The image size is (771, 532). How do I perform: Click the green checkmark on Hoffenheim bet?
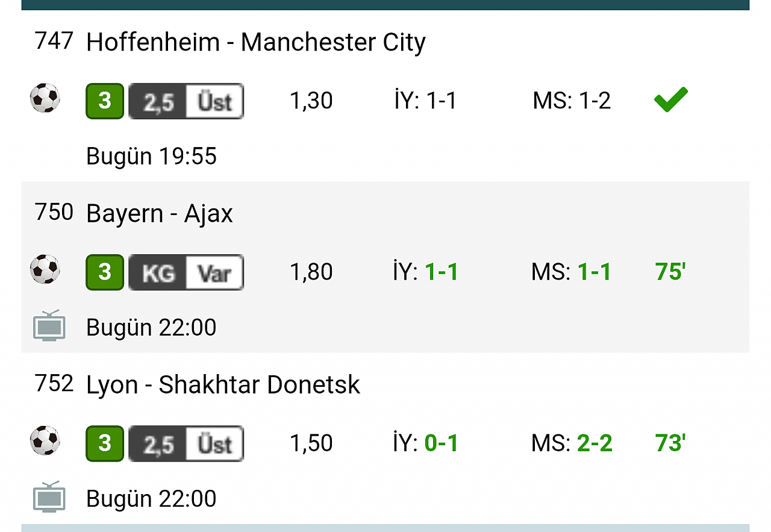(670, 100)
